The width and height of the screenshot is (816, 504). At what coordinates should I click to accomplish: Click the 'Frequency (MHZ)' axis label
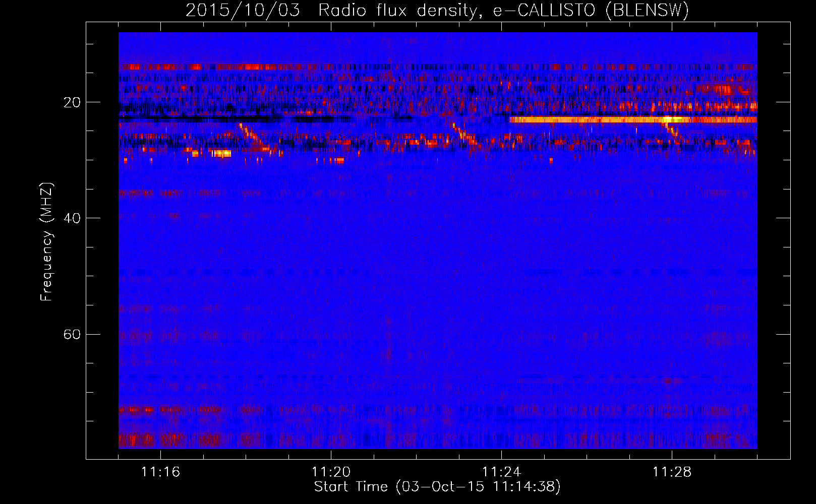(46, 242)
